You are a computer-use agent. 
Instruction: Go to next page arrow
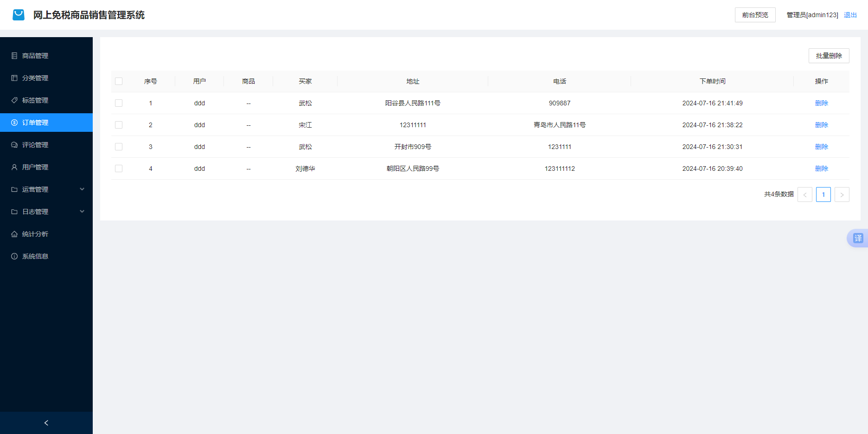pyautogui.click(x=842, y=194)
